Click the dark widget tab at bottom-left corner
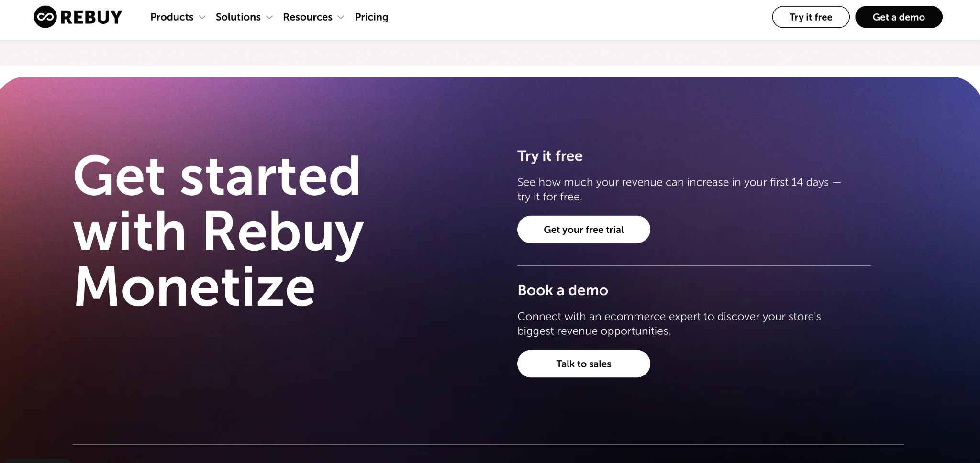980x463 pixels. [x=38, y=461]
